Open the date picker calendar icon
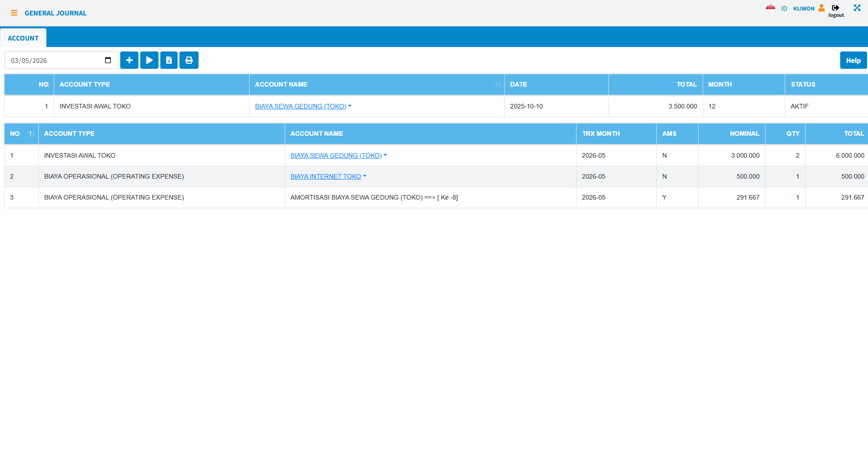Image resolution: width=868 pixels, height=452 pixels. [x=108, y=60]
